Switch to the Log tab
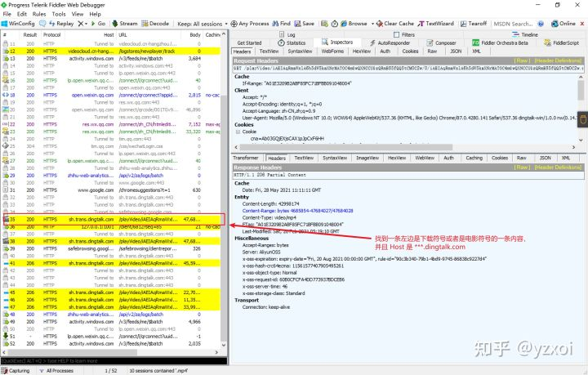The width and height of the screenshot is (588, 375). click(287, 34)
